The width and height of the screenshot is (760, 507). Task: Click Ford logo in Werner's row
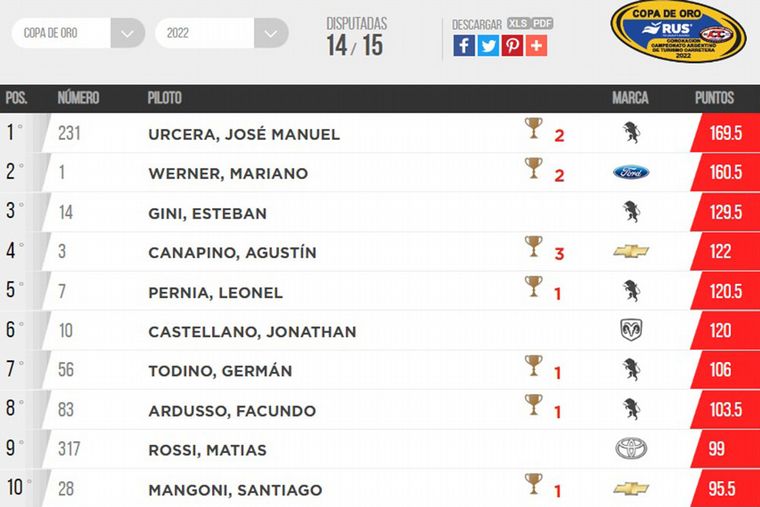631,173
